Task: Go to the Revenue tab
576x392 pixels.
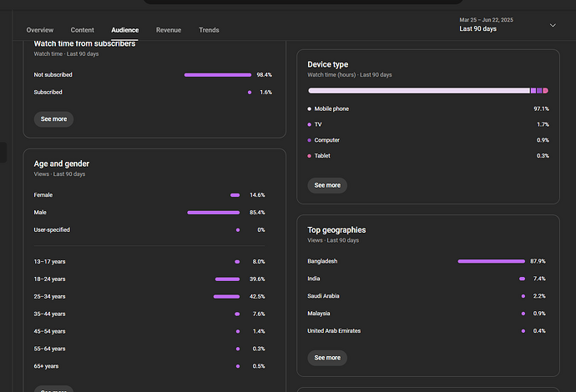Action: [169, 30]
